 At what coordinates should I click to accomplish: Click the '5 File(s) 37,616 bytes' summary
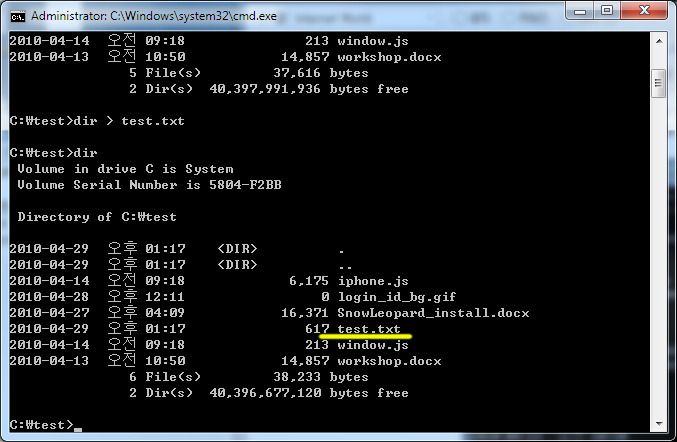coord(249,73)
